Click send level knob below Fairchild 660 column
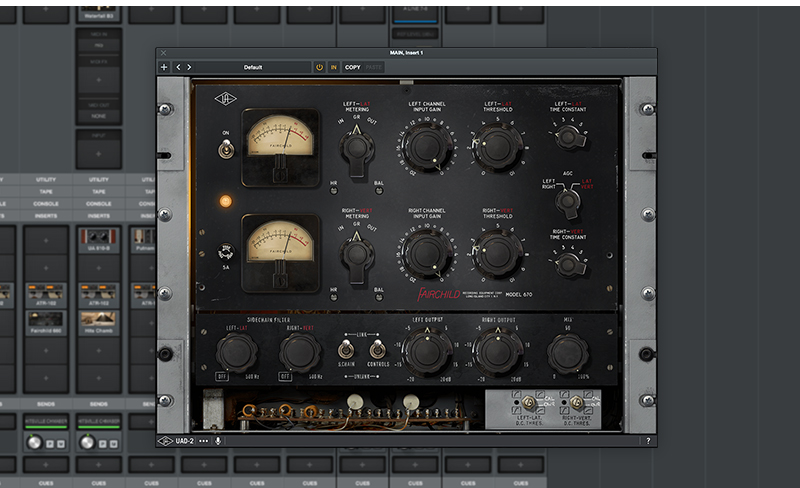The image size is (800, 488). tap(34, 442)
